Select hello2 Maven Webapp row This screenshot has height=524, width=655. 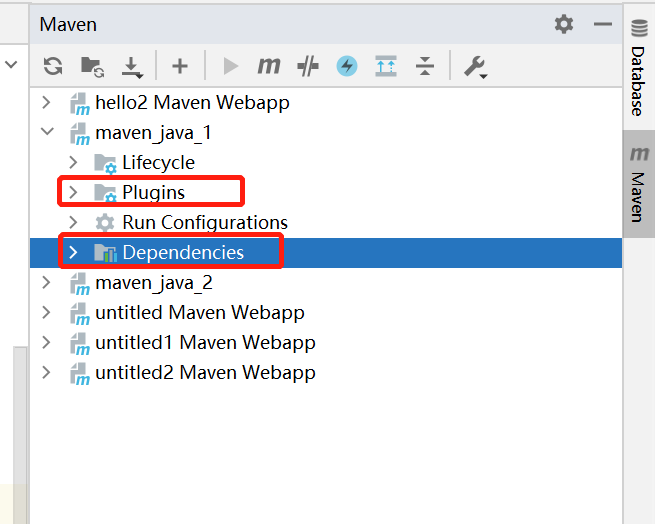[326, 102]
